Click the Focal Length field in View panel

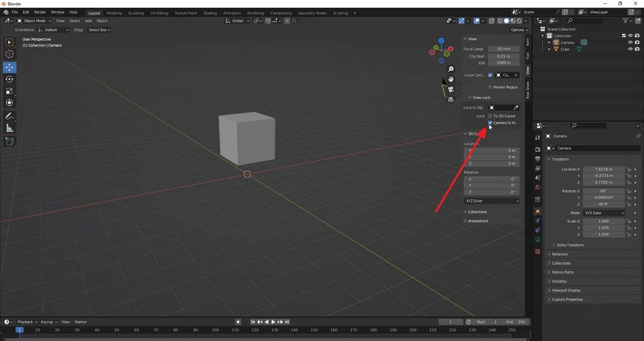(503, 49)
